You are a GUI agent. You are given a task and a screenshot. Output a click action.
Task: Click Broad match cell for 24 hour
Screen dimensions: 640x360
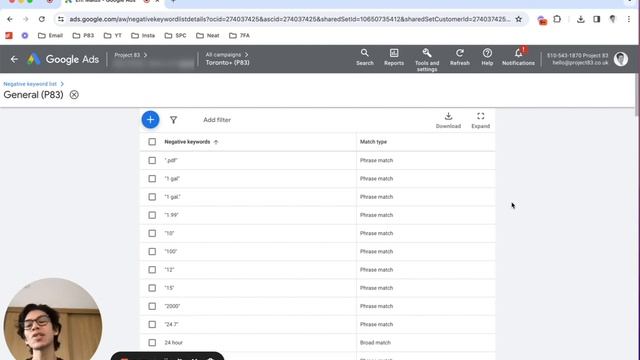pyautogui.click(x=375, y=342)
